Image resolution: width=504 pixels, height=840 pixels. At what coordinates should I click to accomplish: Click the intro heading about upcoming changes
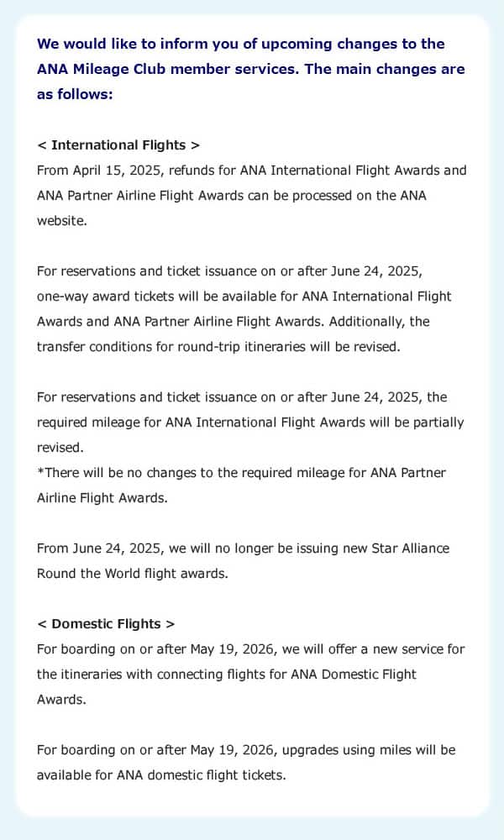pyautogui.click(x=240, y=44)
